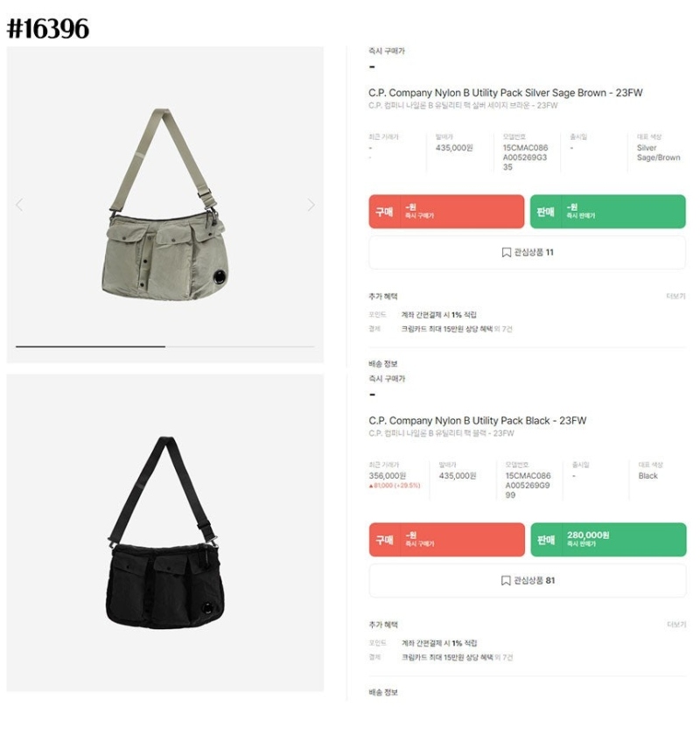Click the next image arrow on the sage bag
The image size is (700, 735).
tap(311, 205)
